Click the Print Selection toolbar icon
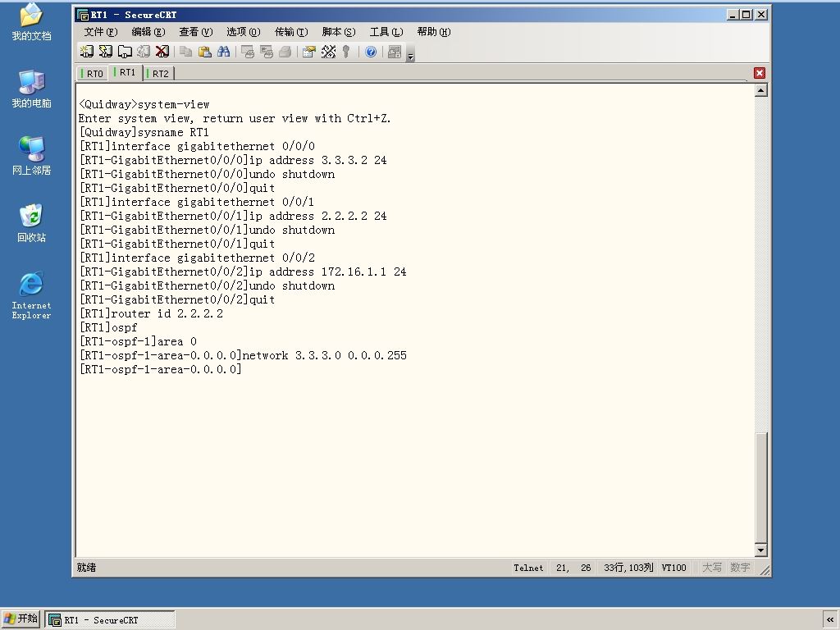The image size is (840, 630). tap(267, 52)
